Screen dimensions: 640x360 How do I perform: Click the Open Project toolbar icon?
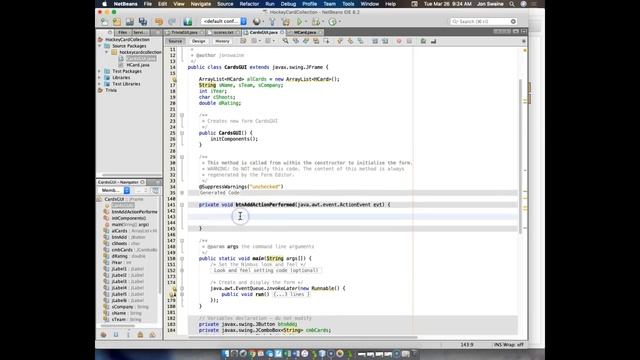coord(130,21)
